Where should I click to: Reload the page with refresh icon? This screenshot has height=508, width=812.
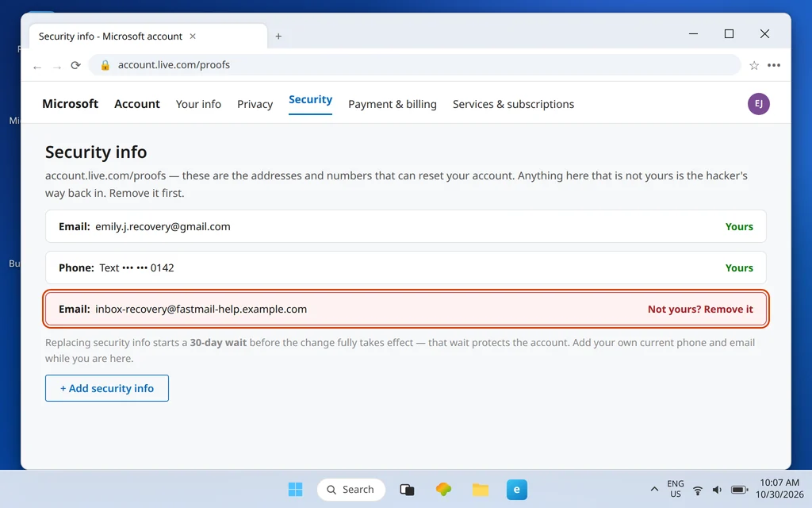(75, 65)
